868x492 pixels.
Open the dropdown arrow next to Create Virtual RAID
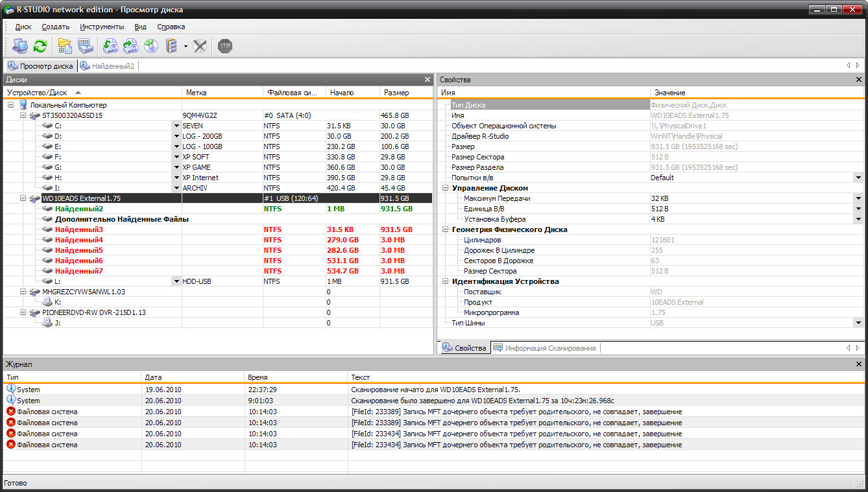click(186, 46)
